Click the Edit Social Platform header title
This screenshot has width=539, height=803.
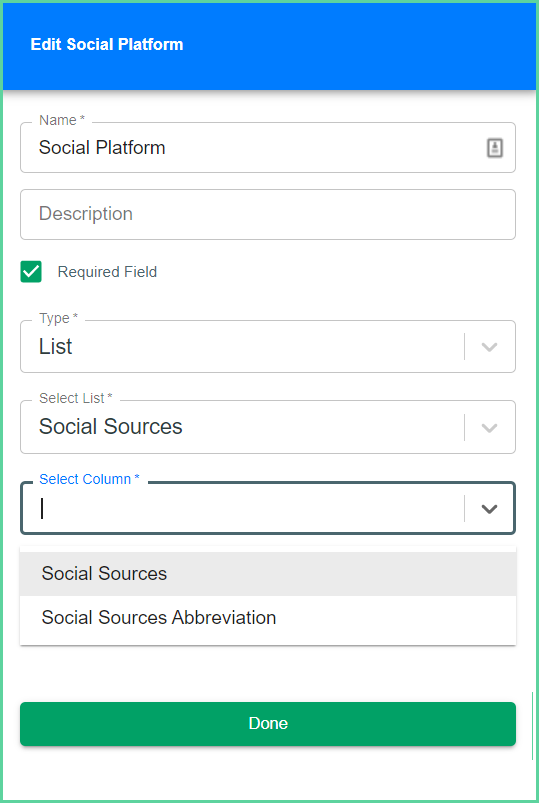(107, 44)
